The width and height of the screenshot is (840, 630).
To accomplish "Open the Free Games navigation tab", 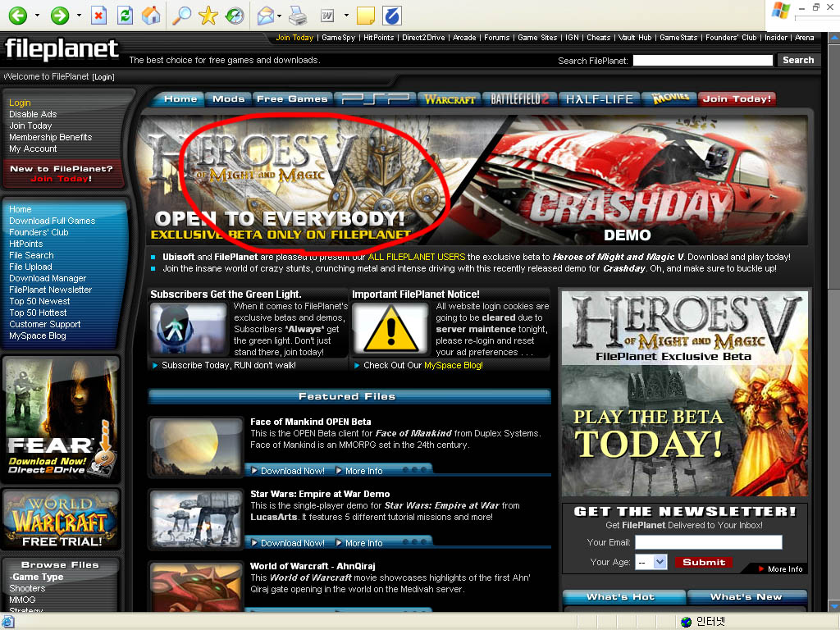I will pyautogui.click(x=292, y=99).
